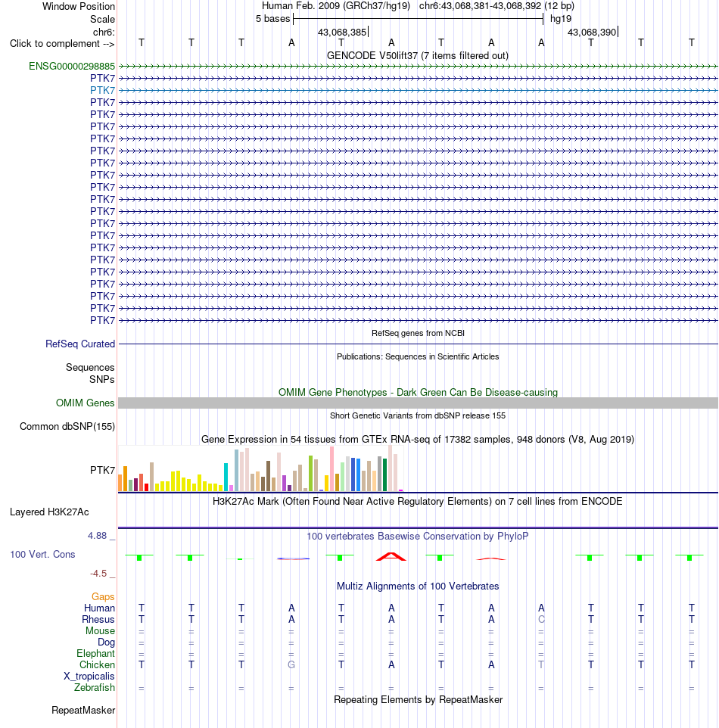Click the "Human Feb. 2009 (GRCh37/hg19)" assembly text

click(x=336, y=6)
